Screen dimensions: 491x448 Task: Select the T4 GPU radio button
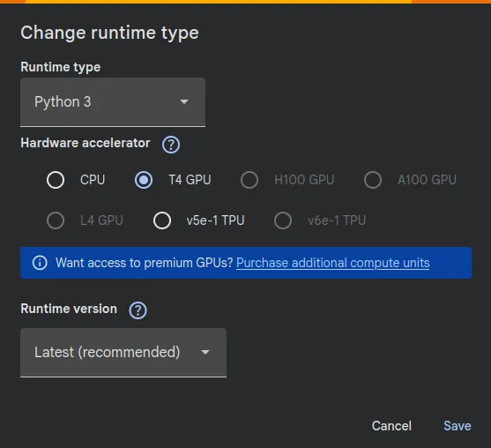click(x=144, y=180)
